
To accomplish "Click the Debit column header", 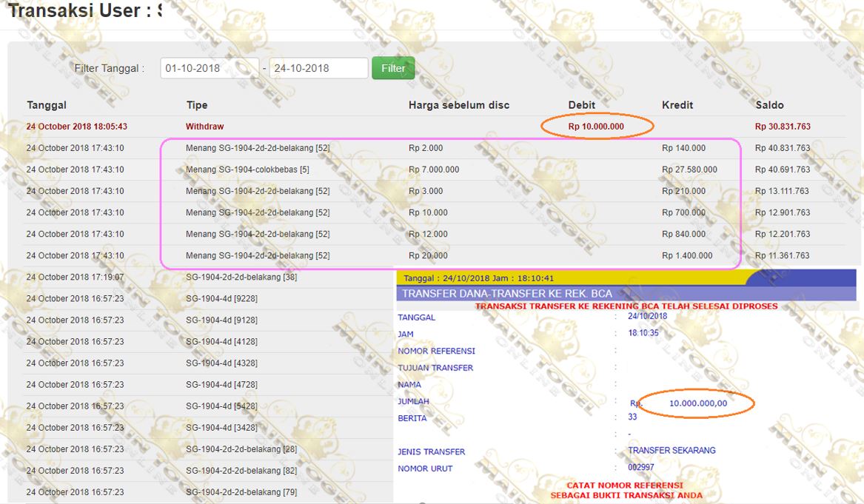I will pos(582,104).
